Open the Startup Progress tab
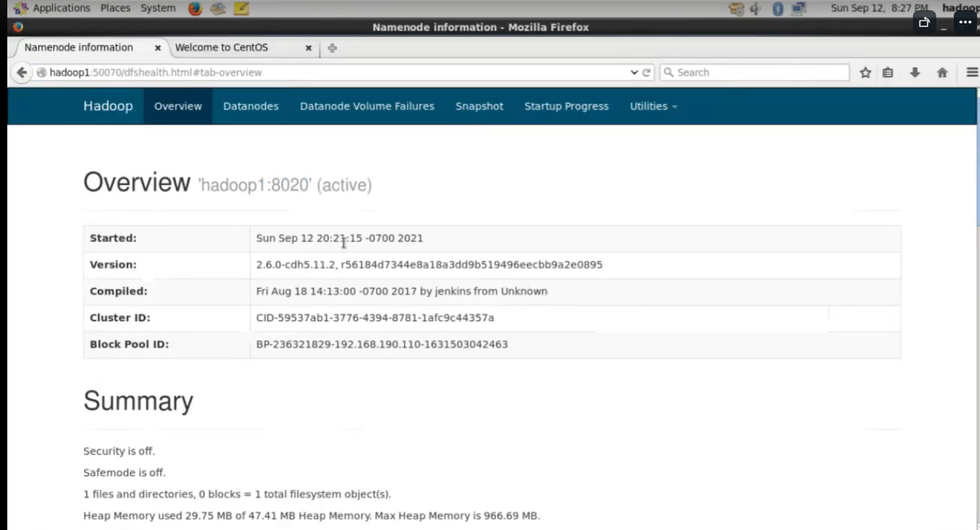980x530 pixels. 567,106
